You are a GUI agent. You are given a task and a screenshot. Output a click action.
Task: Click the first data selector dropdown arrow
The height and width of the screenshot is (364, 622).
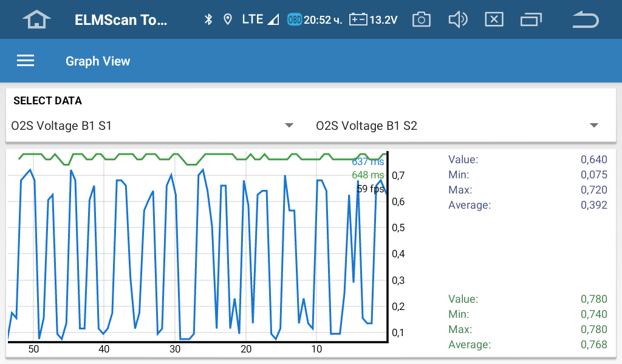289,126
